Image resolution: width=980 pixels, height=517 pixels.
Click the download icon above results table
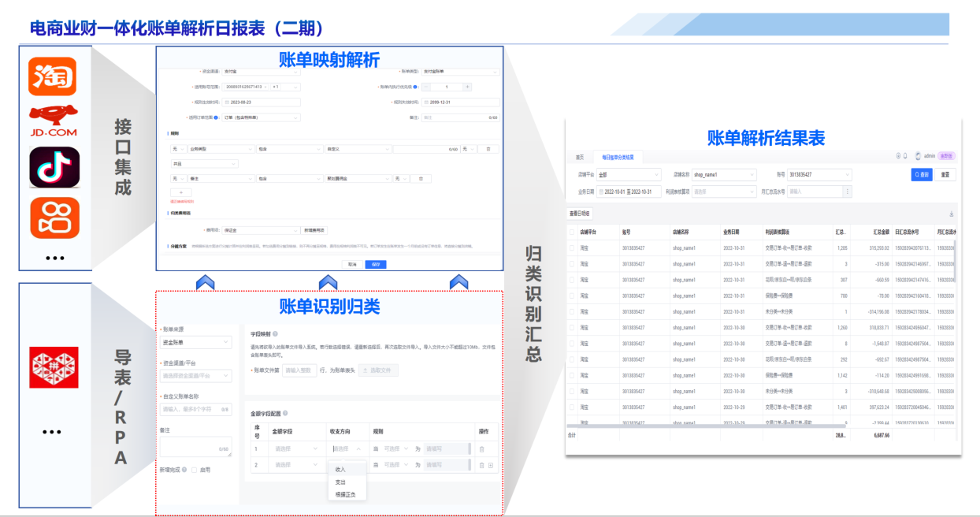(x=951, y=214)
